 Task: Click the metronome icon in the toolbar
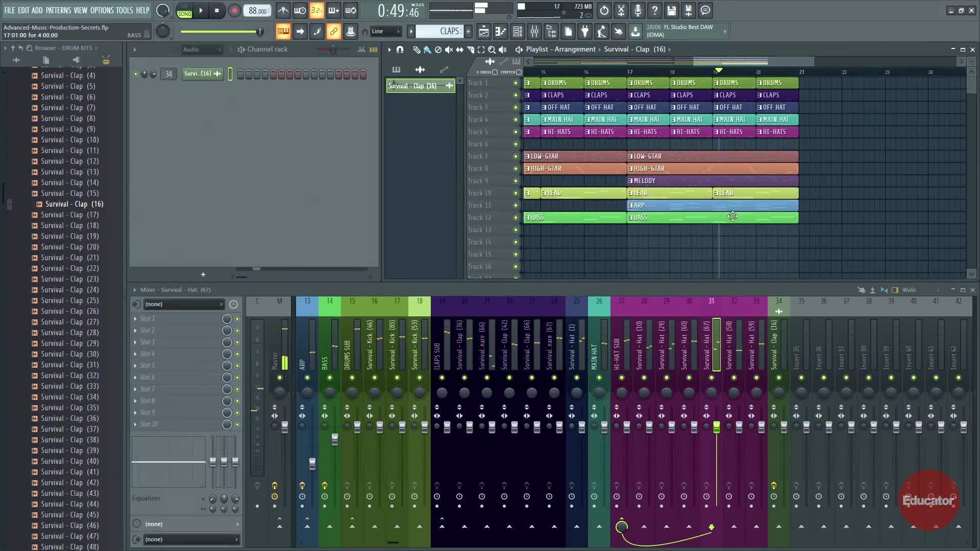(283, 10)
